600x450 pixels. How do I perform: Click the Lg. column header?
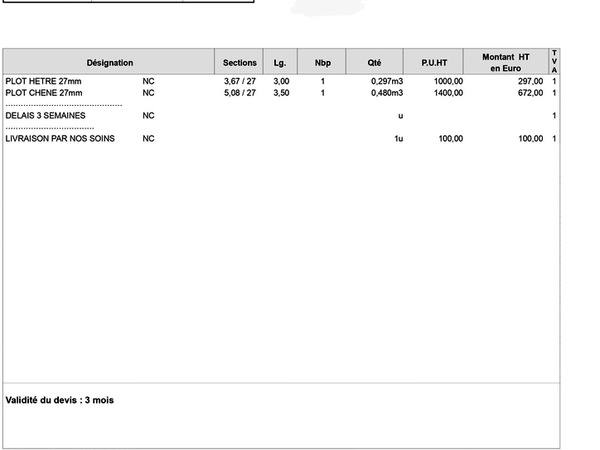280,62
